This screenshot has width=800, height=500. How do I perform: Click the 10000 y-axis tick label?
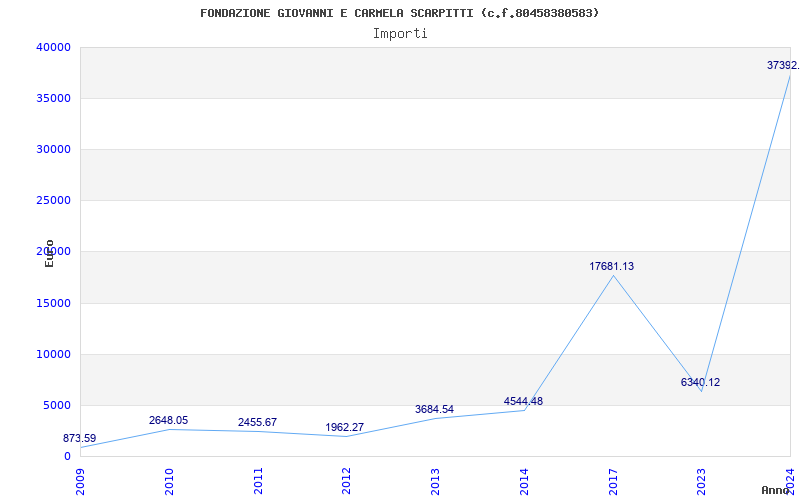(53, 355)
